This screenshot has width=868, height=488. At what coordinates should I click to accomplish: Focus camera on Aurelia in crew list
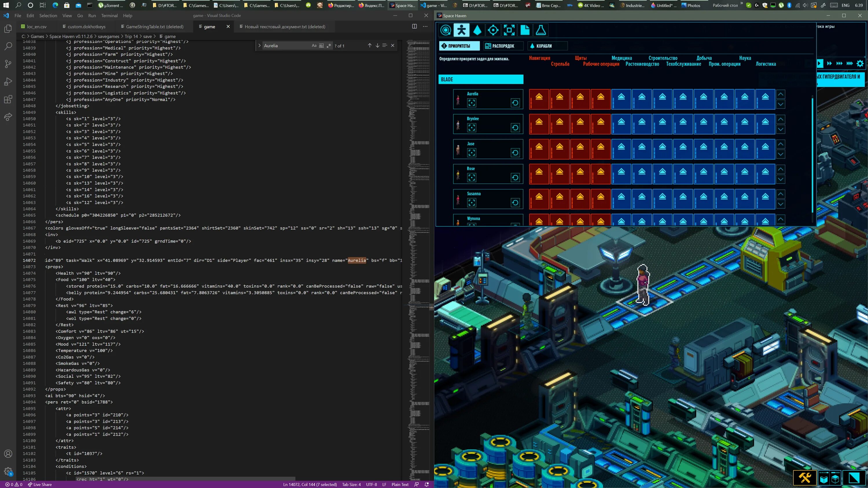click(472, 103)
